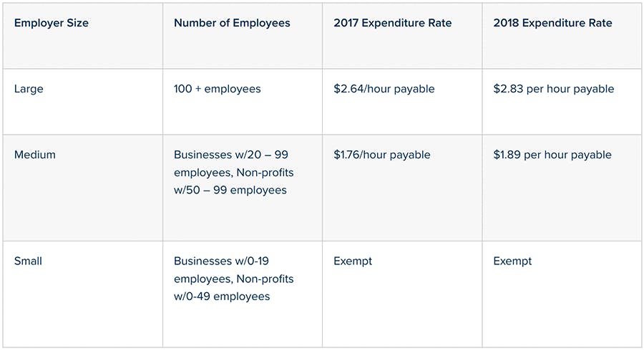644x351 pixels.
Task: Click the w/0-49 employees text
Action: click(x=222, y=297)
